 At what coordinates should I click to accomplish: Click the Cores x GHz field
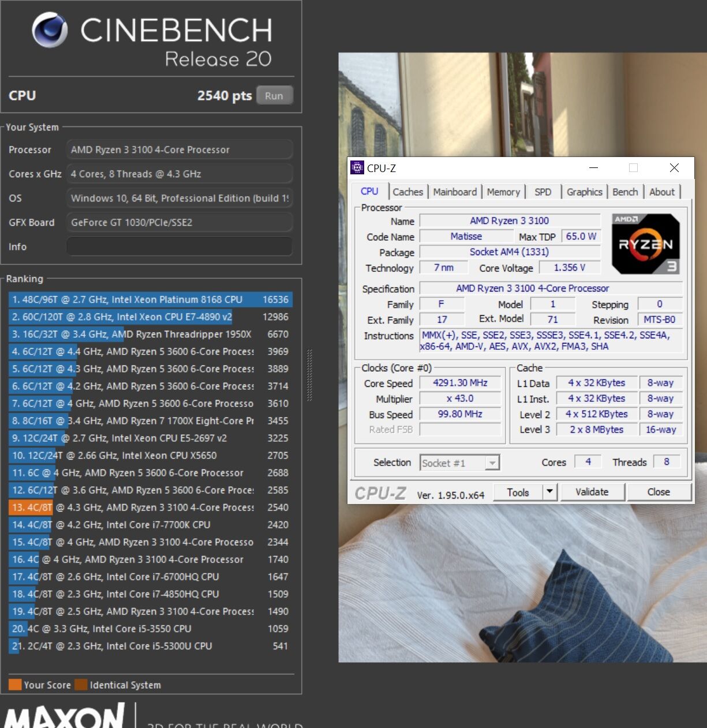[x=179, y=174]
